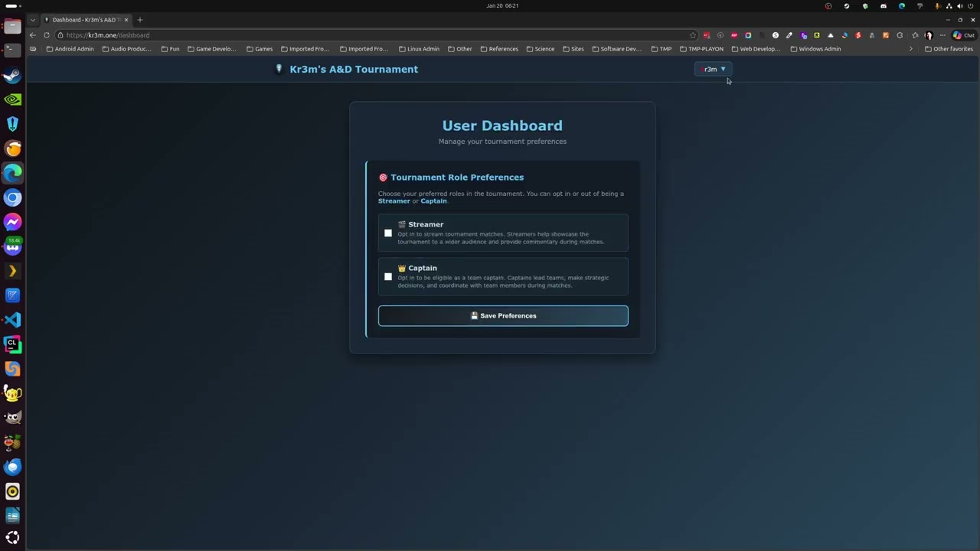
Task: Launch CLion from the dock
Action: tap(12, 344)
